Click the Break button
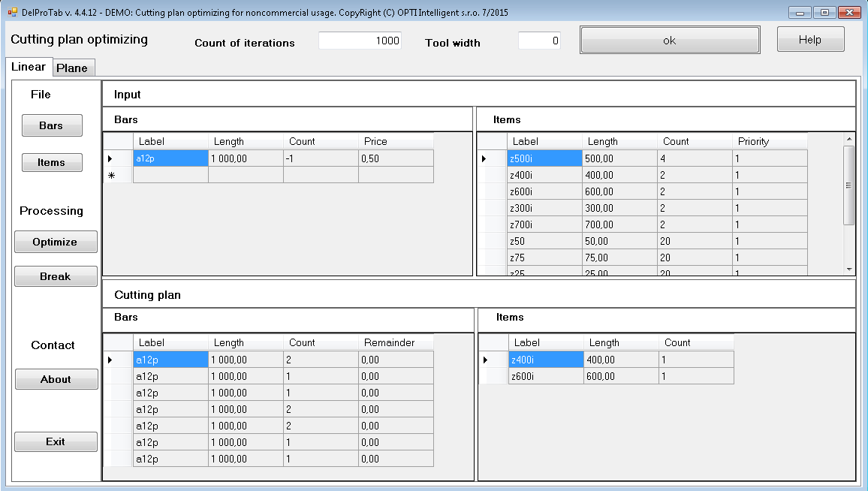The width and height of the screenshot is (868, 491). [56, 276]
